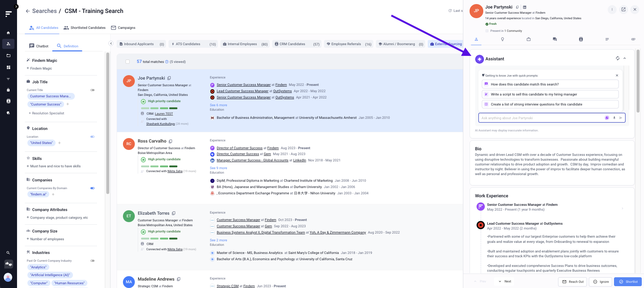Screen dimensions: 644x288
Task: Copy Ross Carvalho's name icon
Action: pyautogui.click(x=171, y=141)
